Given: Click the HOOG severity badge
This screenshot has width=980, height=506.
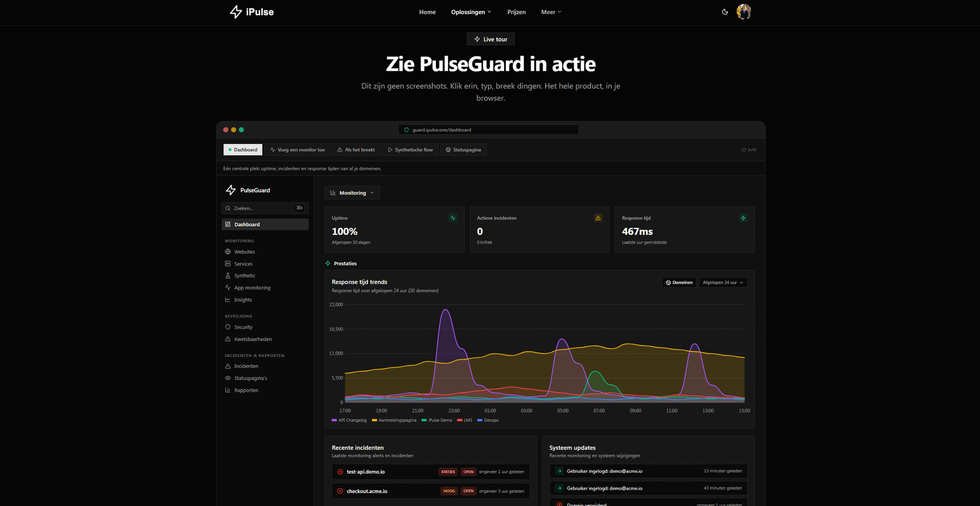Looking at the screenshot, I should pos(449,491).
